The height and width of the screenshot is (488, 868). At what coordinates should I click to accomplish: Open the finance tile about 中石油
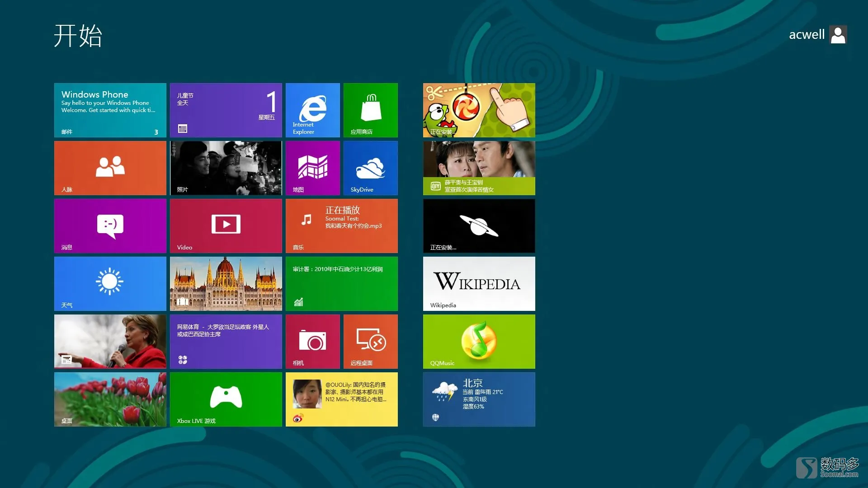[342, 284]
